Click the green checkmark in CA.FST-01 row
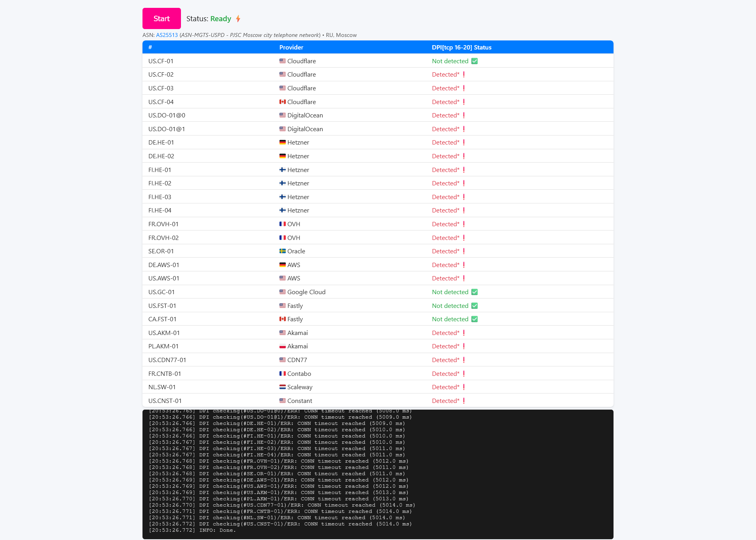Image resolution: width=756 pixels, height=540 pixels. point(474,319)
